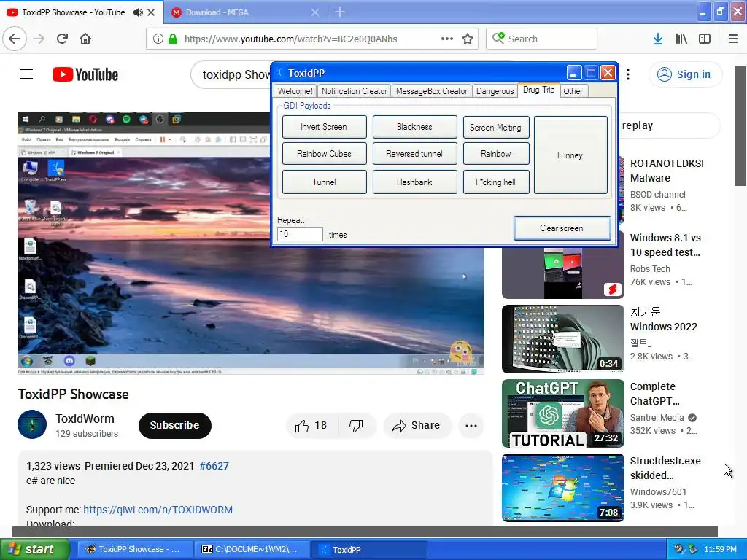
Task: Open the Complete ChatGPT tutorial thumbnail
Action: (x=562, y=413)
